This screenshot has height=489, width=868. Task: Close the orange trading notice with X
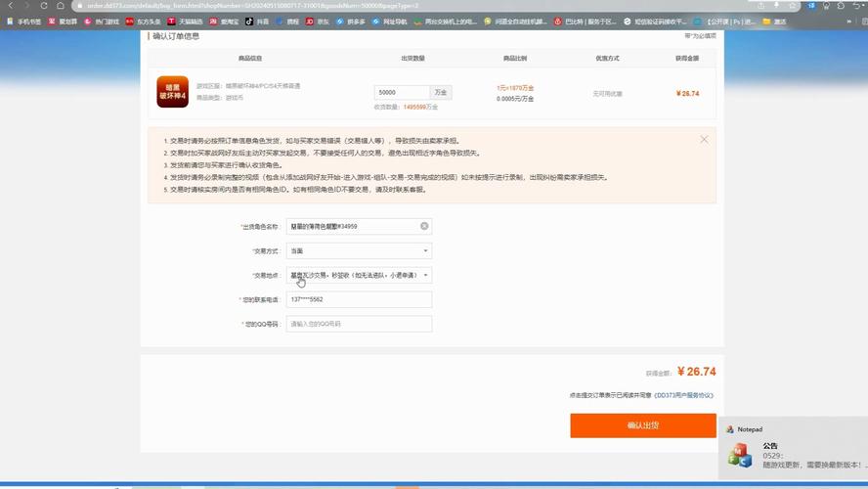click(704, 140)
